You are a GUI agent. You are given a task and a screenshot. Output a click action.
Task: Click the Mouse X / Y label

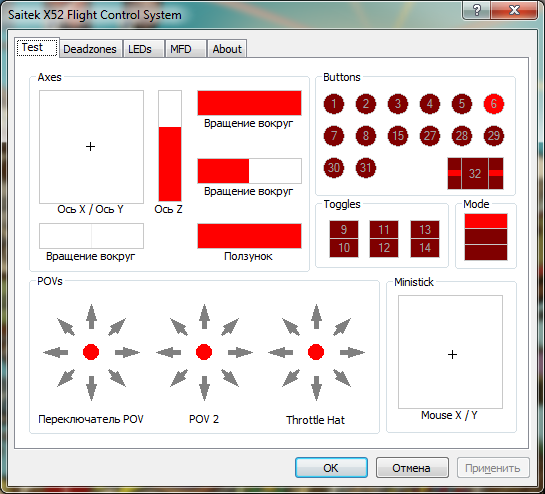tap(449, 415)
